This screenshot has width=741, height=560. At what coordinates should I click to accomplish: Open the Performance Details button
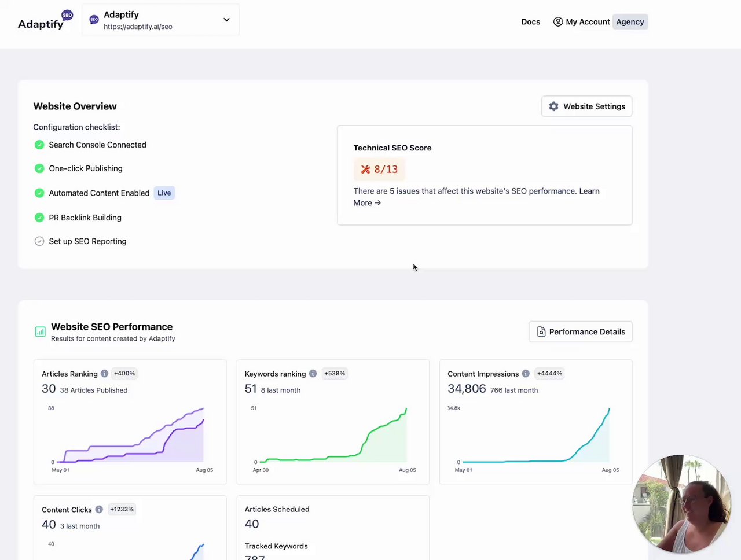tap(580, 331)
